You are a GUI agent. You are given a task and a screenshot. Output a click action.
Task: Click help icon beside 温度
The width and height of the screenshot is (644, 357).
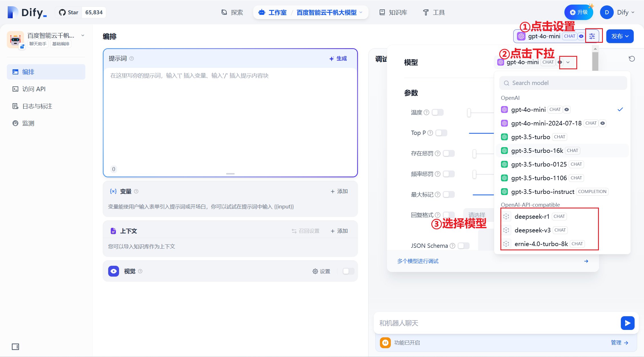point(426,112)
